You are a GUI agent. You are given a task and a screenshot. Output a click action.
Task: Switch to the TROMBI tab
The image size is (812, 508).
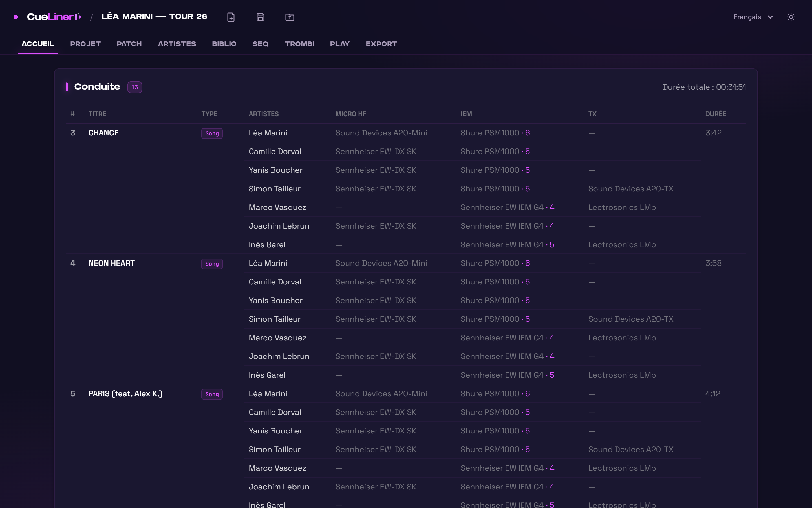(x=299, y=44)
